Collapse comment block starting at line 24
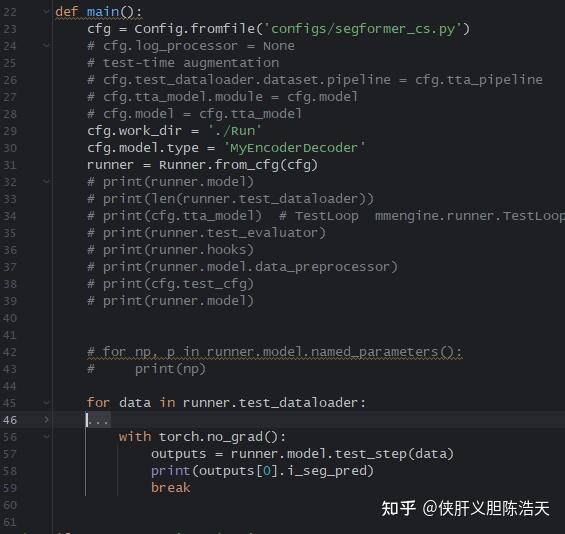This screenshot has height=534, width=565. coord(46,45)
